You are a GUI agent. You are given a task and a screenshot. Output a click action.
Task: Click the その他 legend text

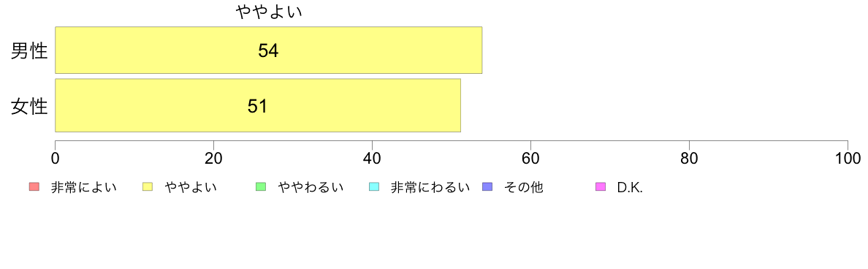524,188
